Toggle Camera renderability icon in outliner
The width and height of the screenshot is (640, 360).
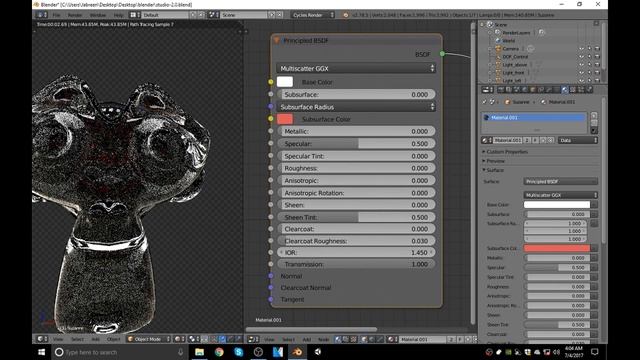[x=597, y=49]
